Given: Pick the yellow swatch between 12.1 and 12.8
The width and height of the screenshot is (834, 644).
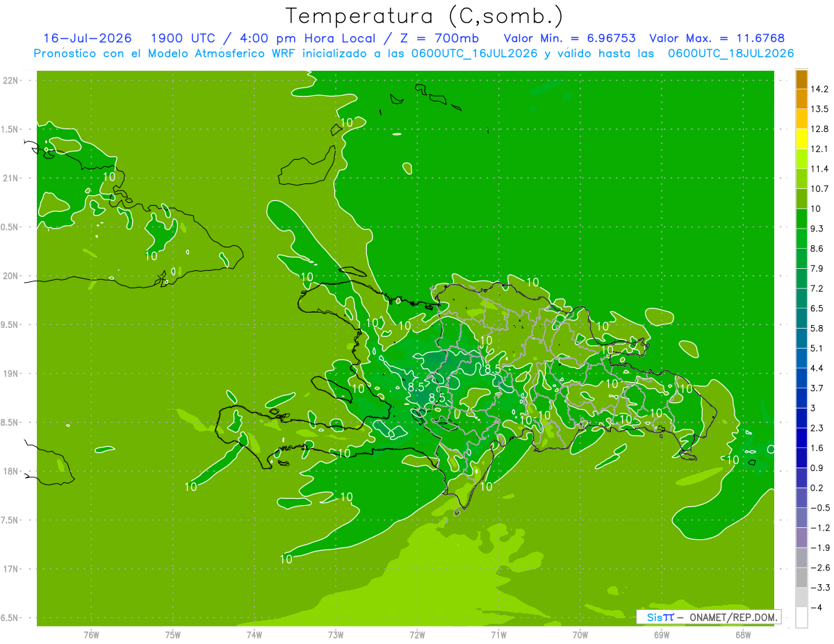Looking at the screenshot, I should 801,139.
